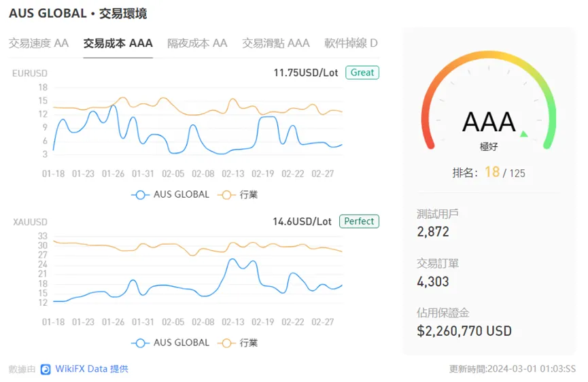Screen dimensions: 588x382
Task: Click the ranking number 18
Action: pos(492,172)
